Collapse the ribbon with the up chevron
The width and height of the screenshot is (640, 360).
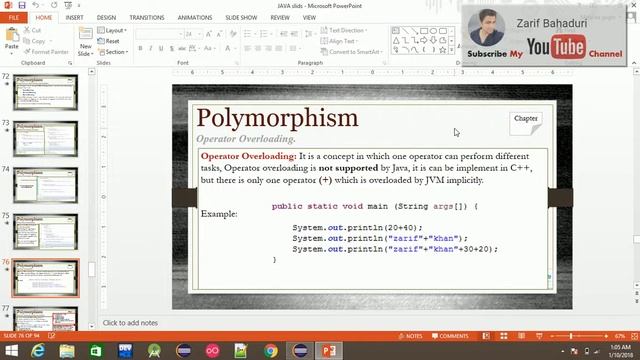[x=634, y=63]
